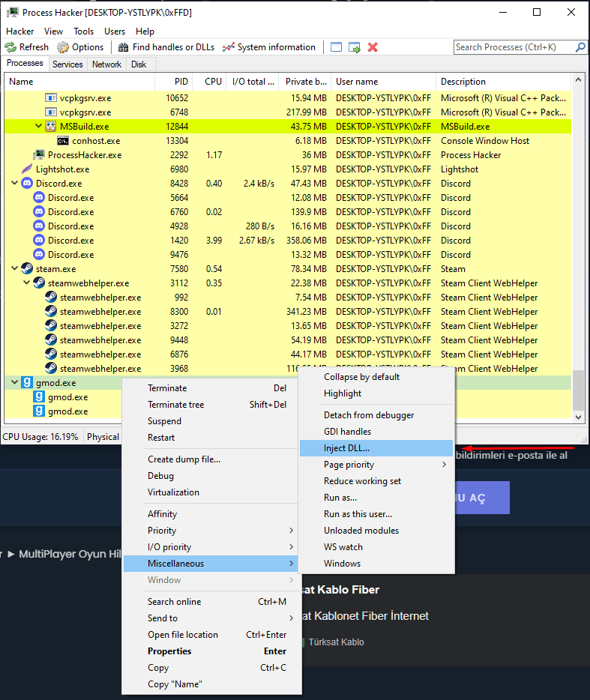The image size is (590, 700).
Task: Click Find handles or DLLs binoculars icon
Action: coord(123,47)
